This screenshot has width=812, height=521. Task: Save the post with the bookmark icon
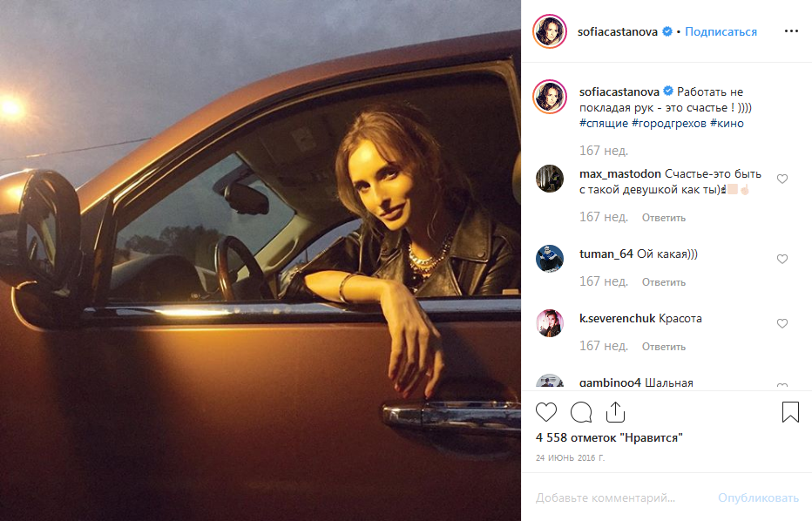(790, 411)
